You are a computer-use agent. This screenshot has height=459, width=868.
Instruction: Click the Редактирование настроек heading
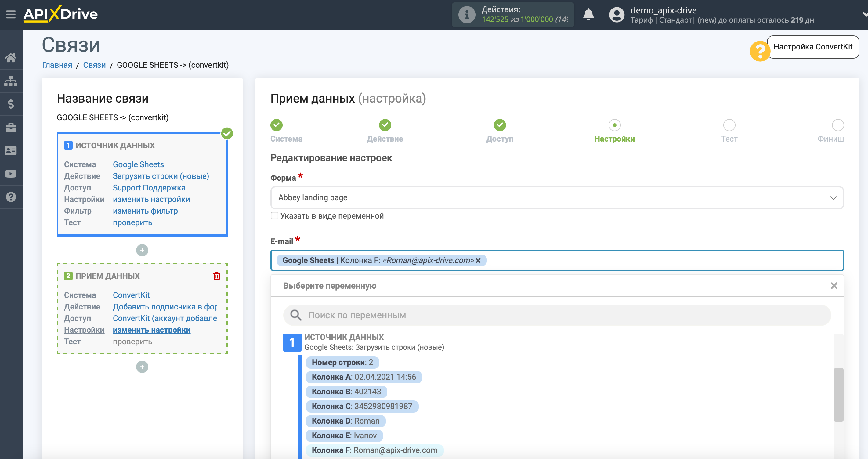pos(331,158)
